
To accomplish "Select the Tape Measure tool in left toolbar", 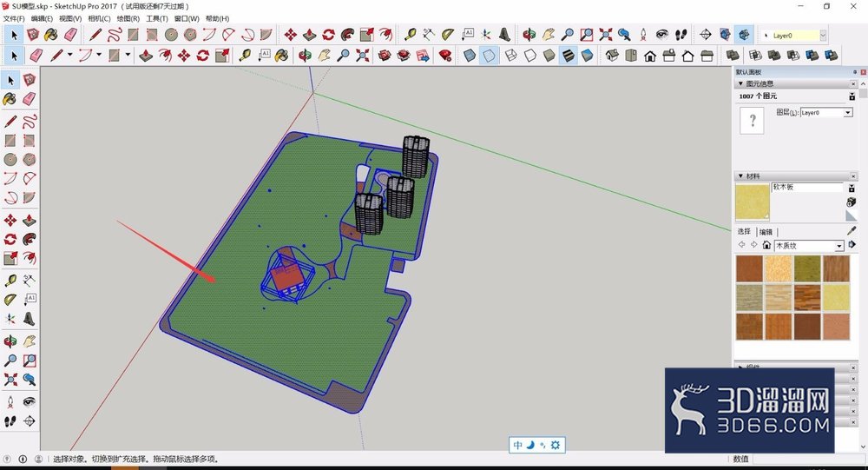I will point(10,281).
